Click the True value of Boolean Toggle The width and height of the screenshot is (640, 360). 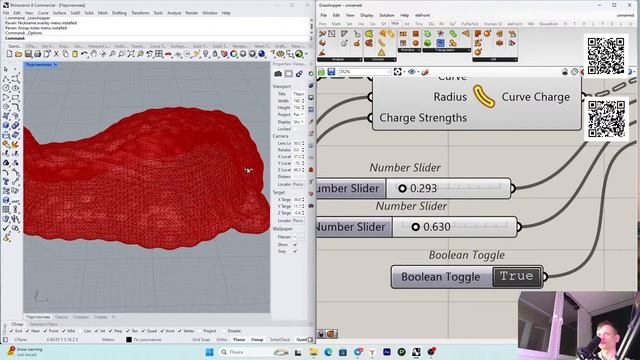tap(517, 277)
